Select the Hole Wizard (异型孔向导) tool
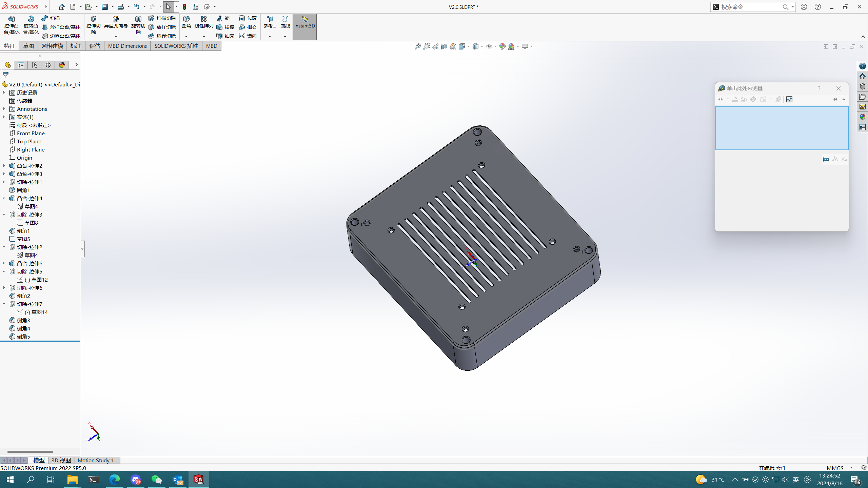 point(116,22)
